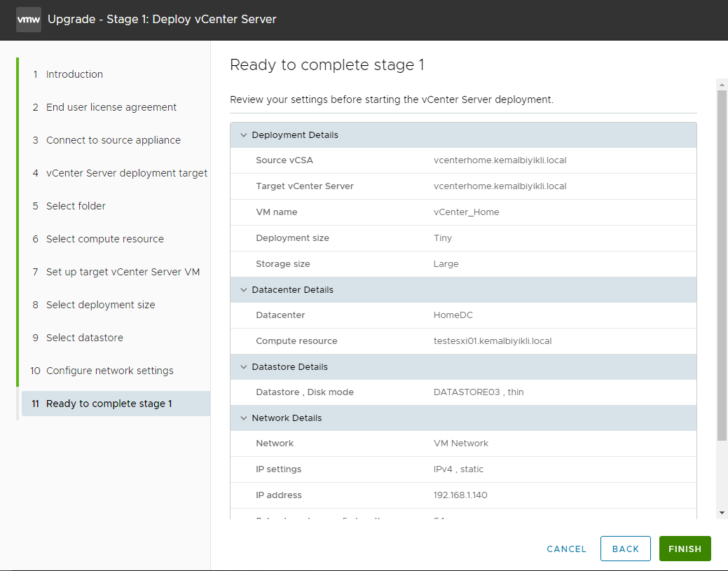Image resolution: width=728 pixels, height=571 pixels.
Task: Click the Source vCSA label
Action: (x=284, y=160)
